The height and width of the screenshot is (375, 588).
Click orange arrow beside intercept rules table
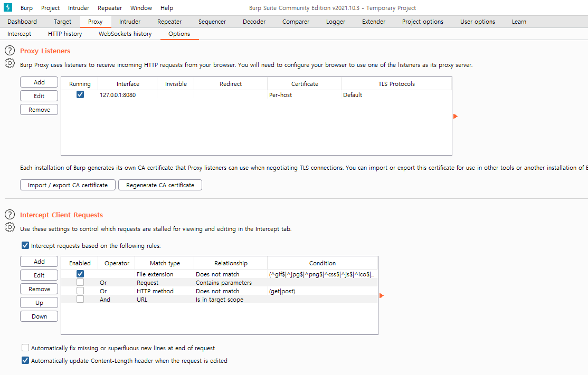tap(382, 295)
